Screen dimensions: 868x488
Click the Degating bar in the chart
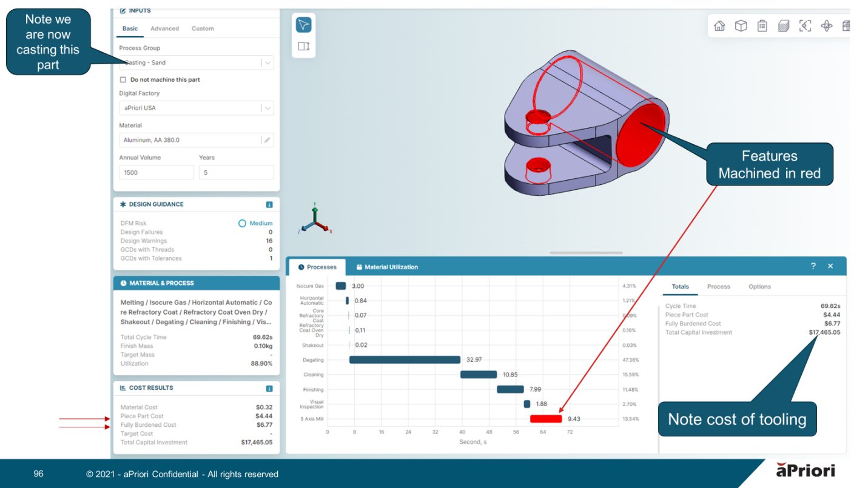tap(405, 359)
